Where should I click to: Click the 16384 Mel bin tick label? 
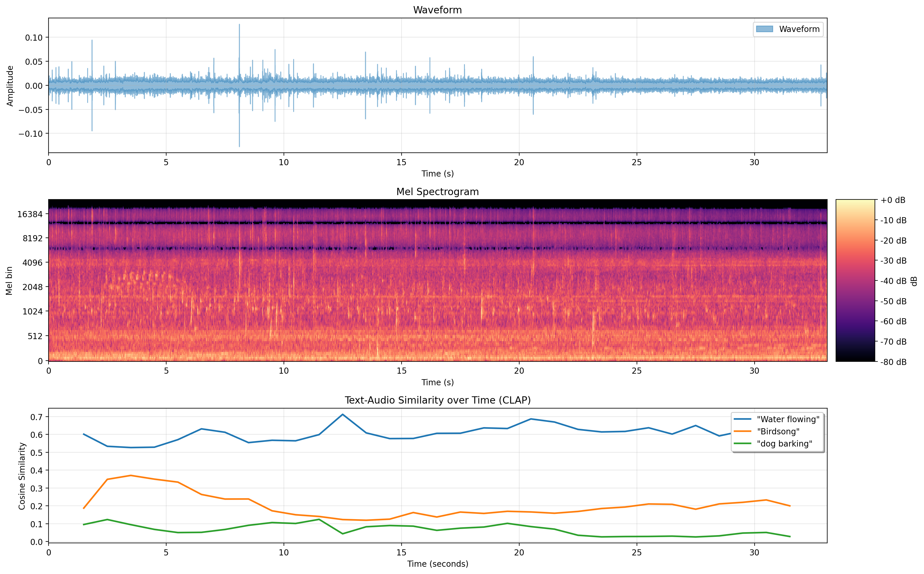click(x=30, y=214)
